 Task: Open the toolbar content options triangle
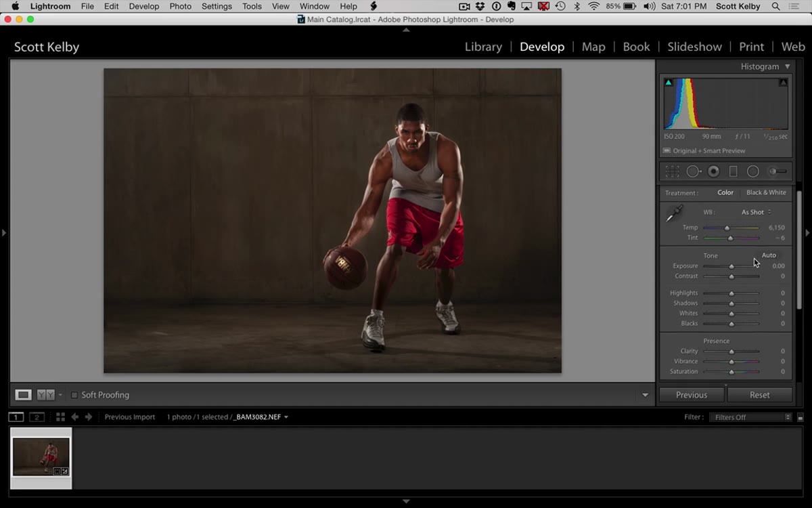click(645, 395)
